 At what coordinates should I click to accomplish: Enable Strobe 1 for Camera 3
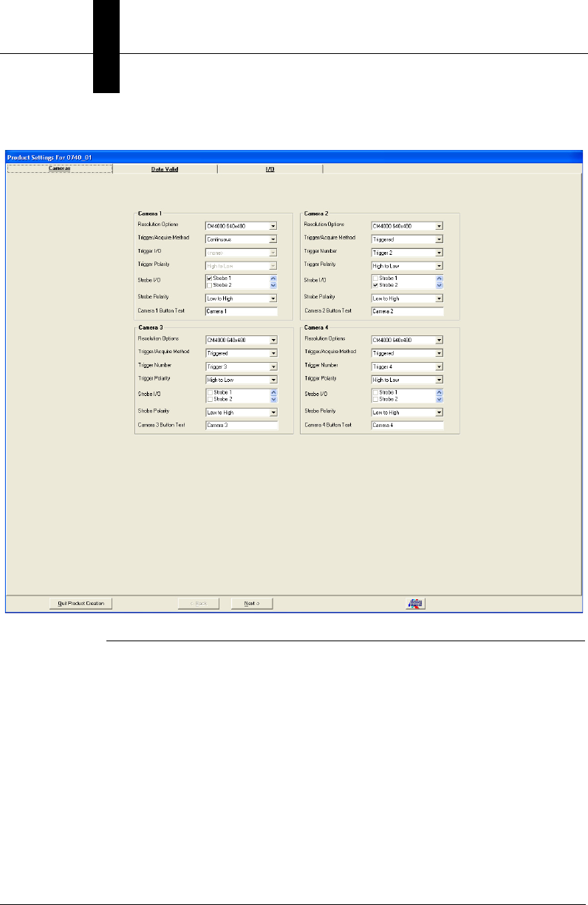(x=210, y=392)
